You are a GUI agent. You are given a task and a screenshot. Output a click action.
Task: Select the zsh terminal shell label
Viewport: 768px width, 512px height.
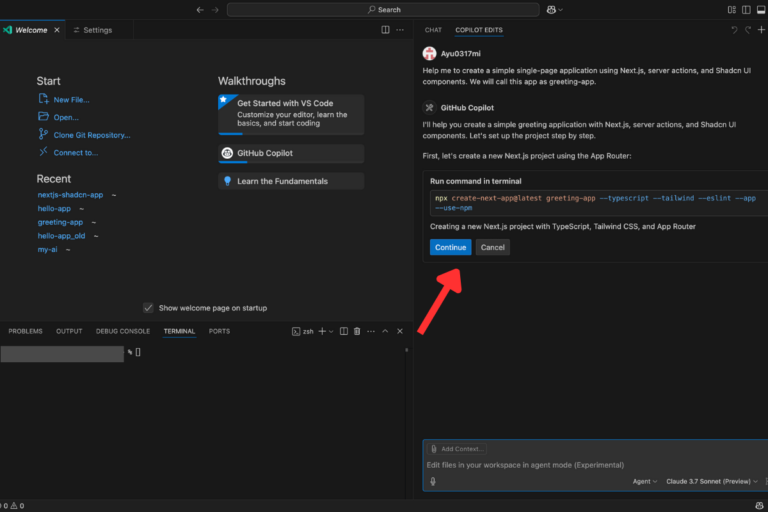pos(303,331)
